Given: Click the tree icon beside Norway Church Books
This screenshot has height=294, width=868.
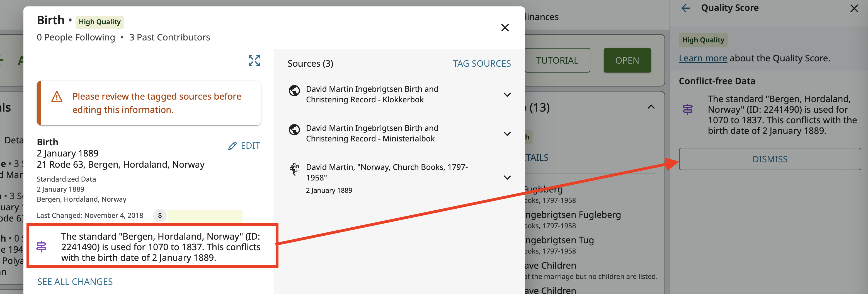Looking at the screenshot, I should coord(294,168).
